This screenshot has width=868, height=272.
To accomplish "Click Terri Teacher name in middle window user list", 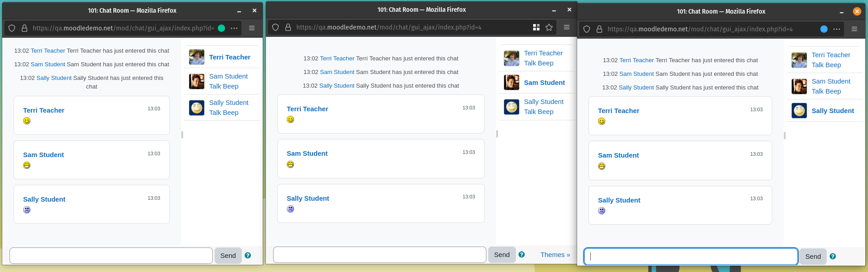I will coord(543,53).
